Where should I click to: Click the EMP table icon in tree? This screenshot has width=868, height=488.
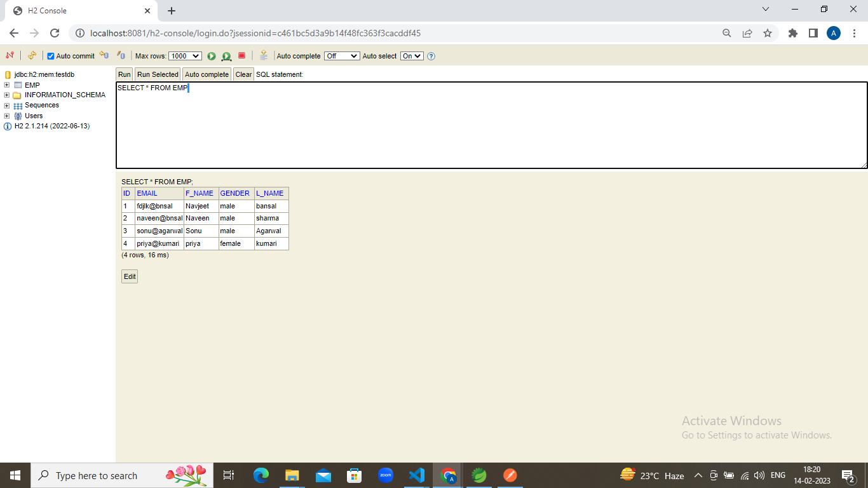pyautogui.click(x=18, y=85)
